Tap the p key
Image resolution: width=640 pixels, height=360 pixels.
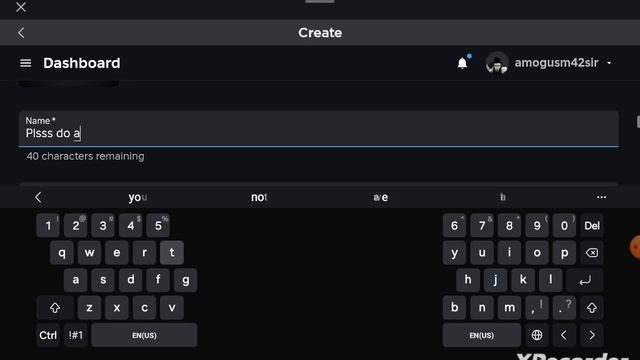click(564, 253)
